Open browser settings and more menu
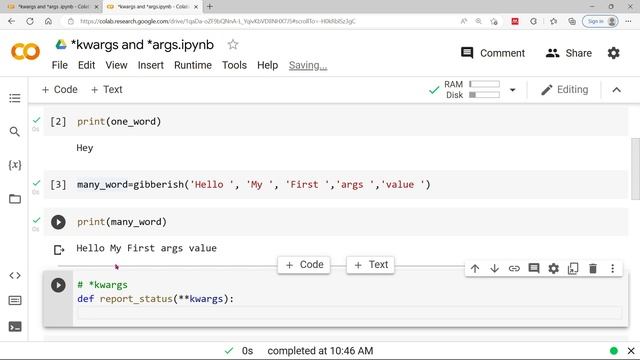The height and width of the screenshot is (360, 640). click(628, 21)
